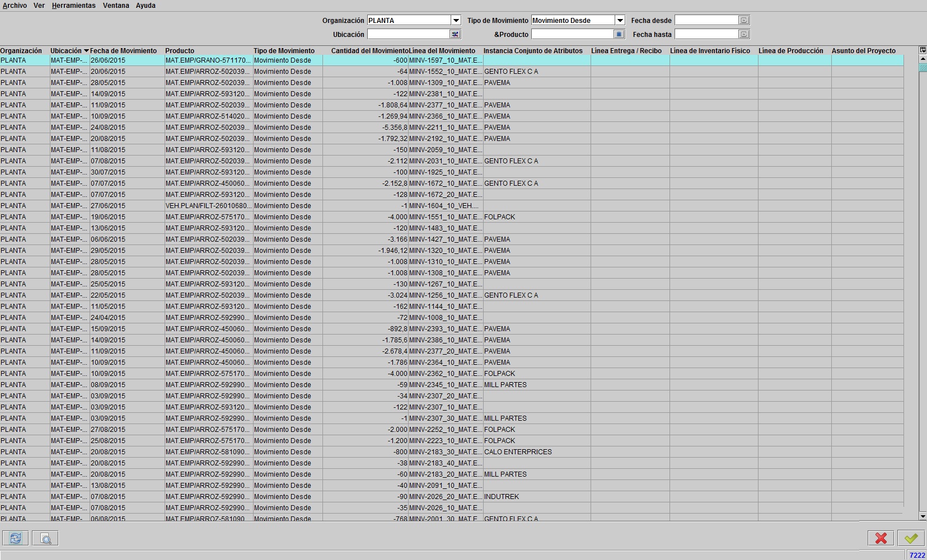Click the vertical scrollbar thumb
This screenshot has height=560, width=927.
coord(923,68)
